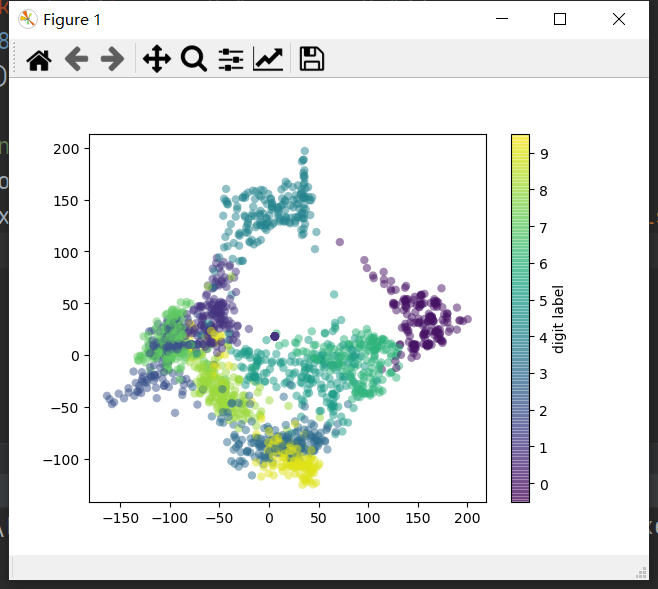
Task: Open the edit axis and curve parameters icon
Action: point(267,60)
